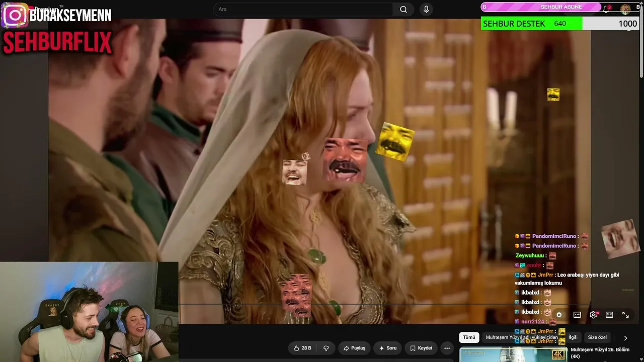Select the Muhteşem Yüzyıl adlı yükleyiciden chip

click(x=522, y=337)
